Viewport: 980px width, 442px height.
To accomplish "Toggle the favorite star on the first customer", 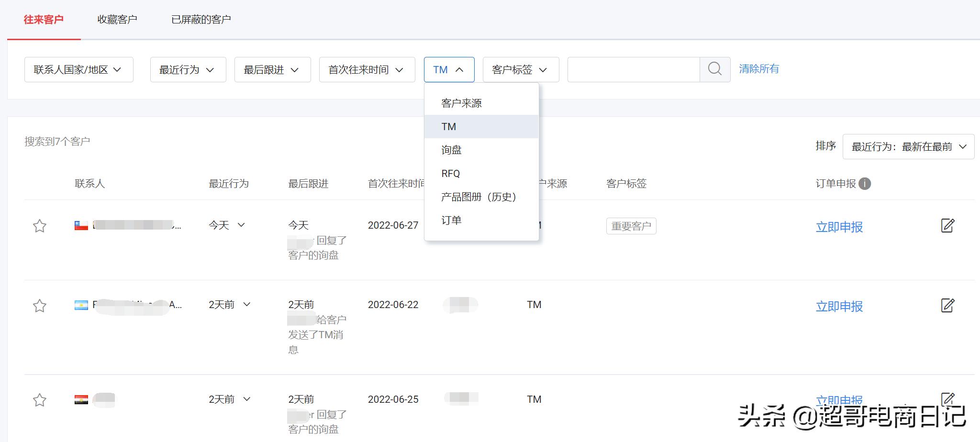I will 40,225.
